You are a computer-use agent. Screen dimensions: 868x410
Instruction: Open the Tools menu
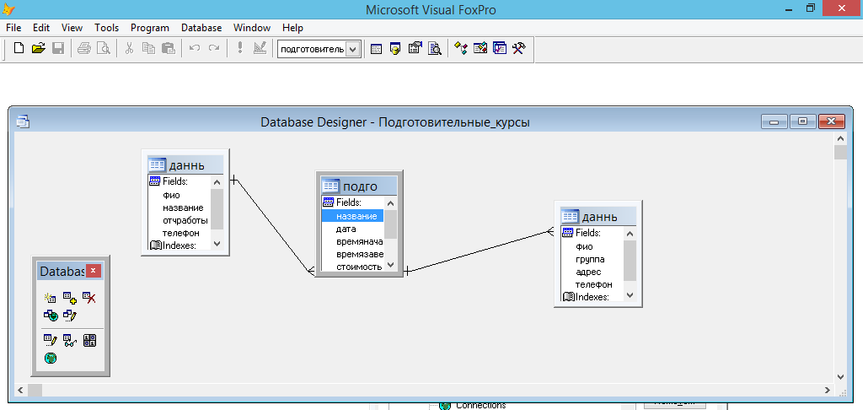107,28
